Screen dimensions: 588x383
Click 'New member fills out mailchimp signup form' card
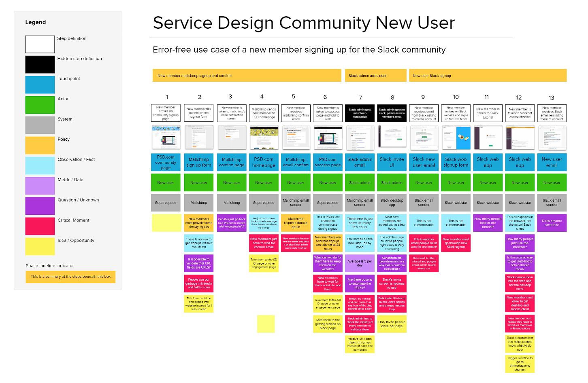pos(199,113)
